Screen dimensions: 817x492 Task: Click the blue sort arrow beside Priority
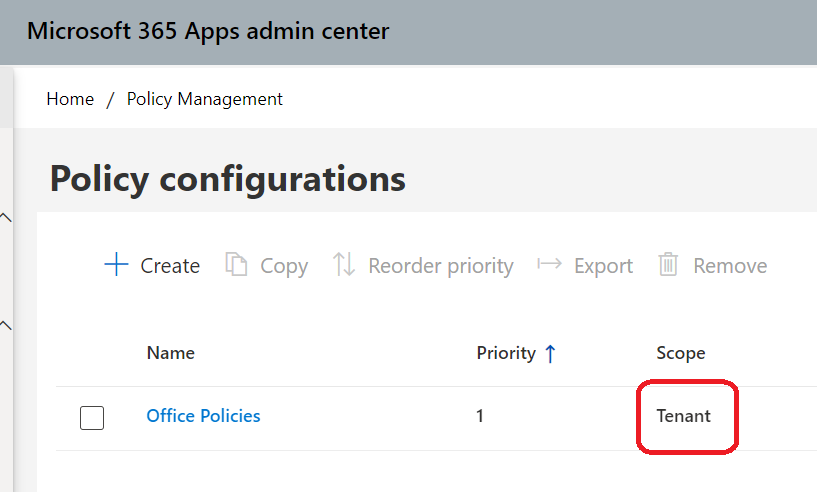coord(550,353)
